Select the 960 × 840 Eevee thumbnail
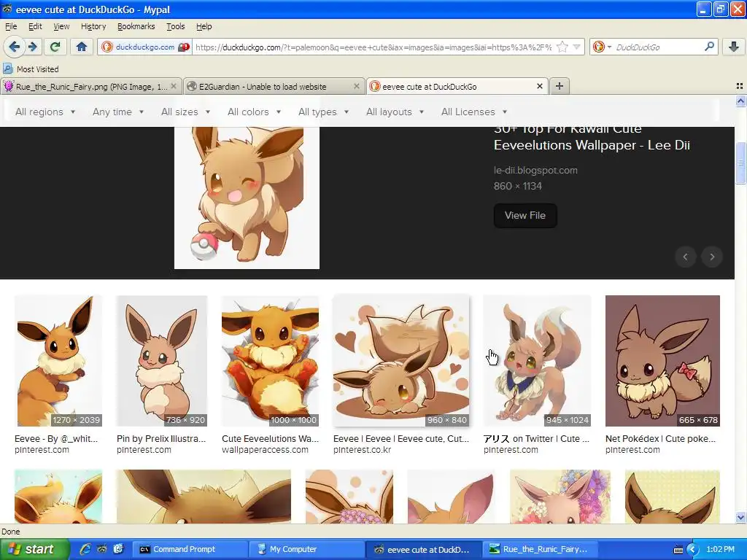Screen dimensions: 747x560 coord(401,360)
